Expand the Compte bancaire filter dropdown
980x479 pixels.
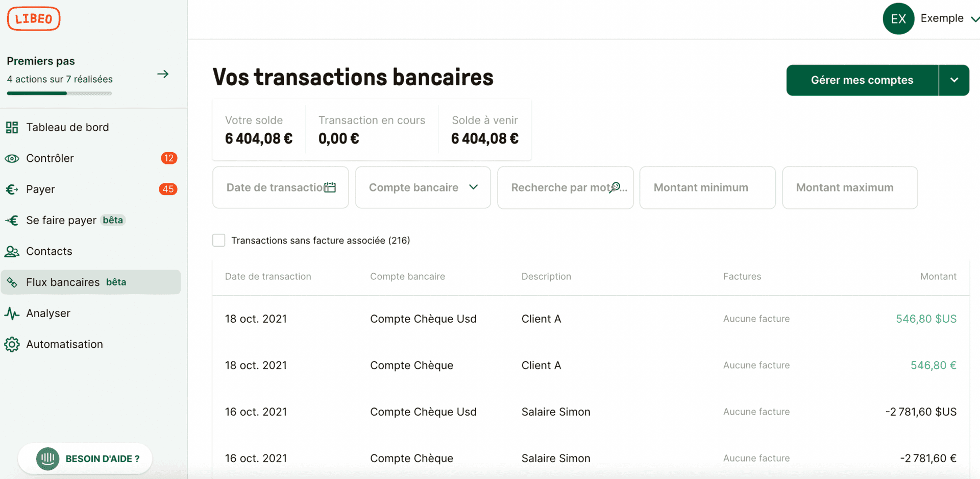(422, 187)
